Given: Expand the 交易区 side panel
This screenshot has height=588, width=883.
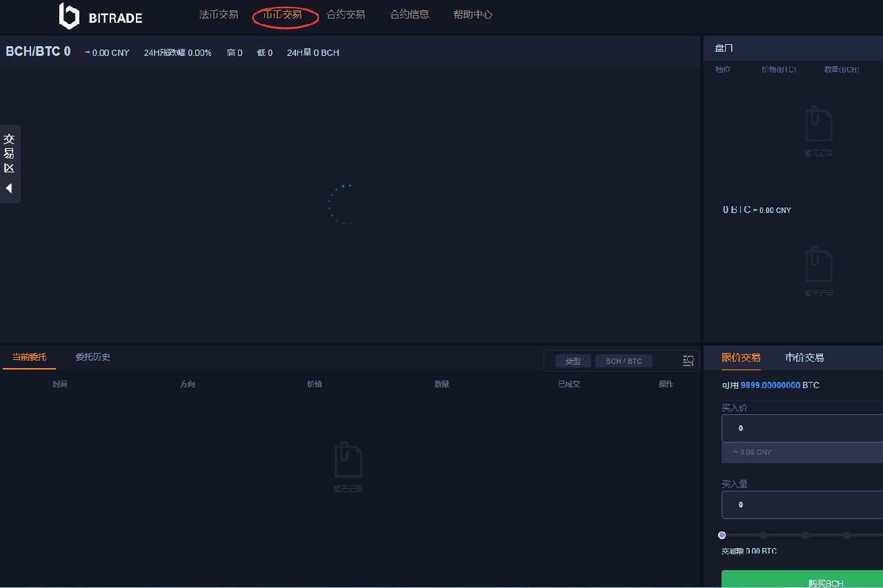Looking at the screenshot, I should [9, 153].
